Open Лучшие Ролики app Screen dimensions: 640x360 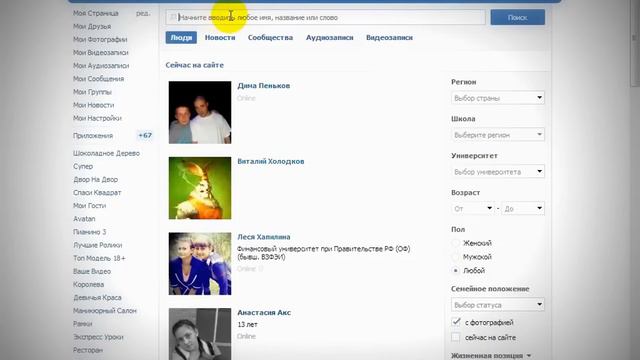[98, 245]
